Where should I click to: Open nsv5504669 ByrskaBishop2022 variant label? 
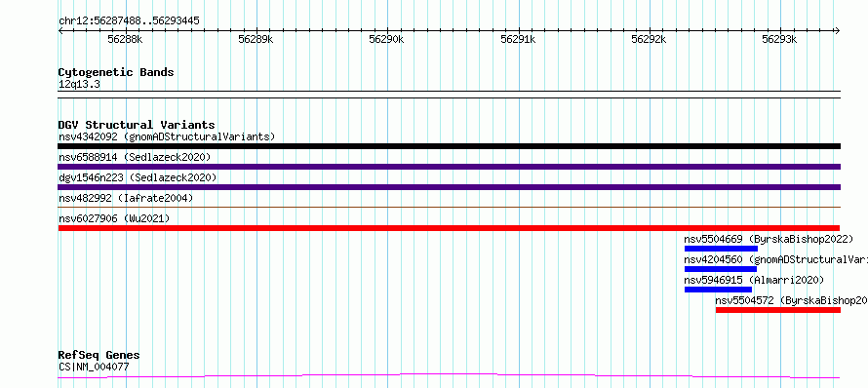pos(769,239)
